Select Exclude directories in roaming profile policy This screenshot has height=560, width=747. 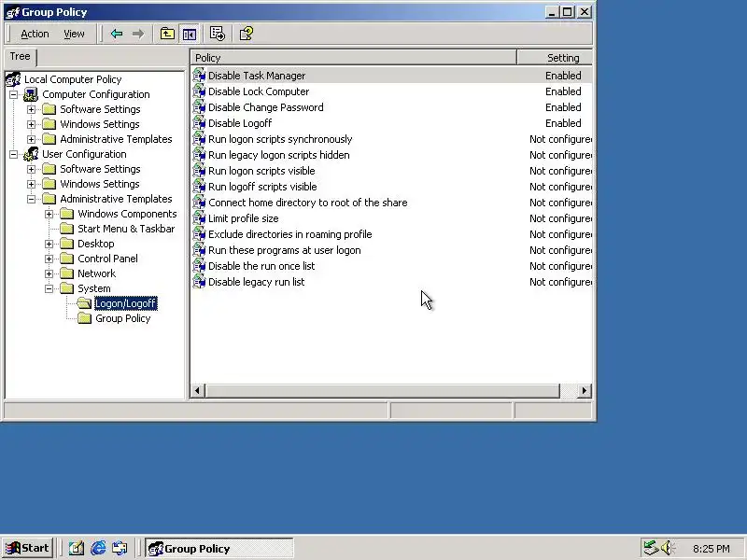tap(289, 234)
